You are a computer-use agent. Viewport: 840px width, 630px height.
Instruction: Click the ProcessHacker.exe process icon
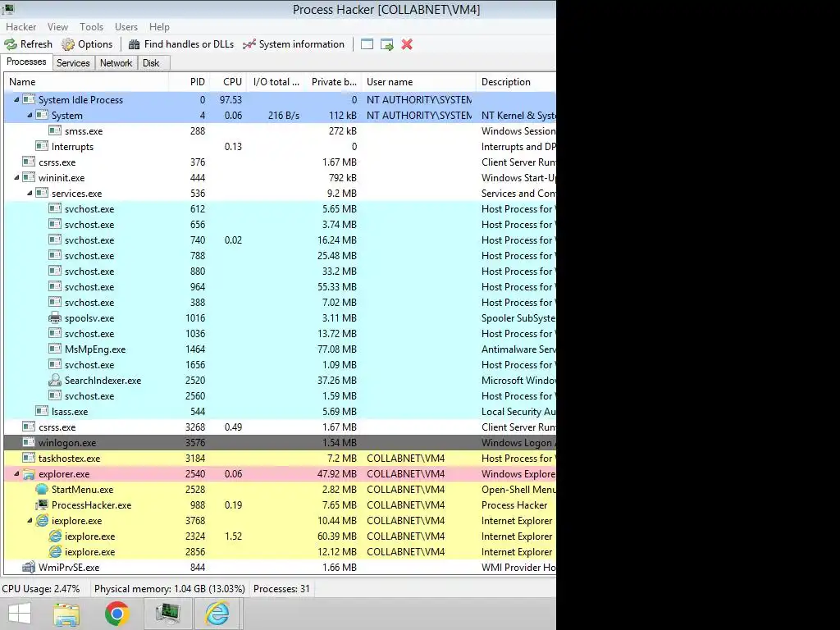click(x=42, y=504)
